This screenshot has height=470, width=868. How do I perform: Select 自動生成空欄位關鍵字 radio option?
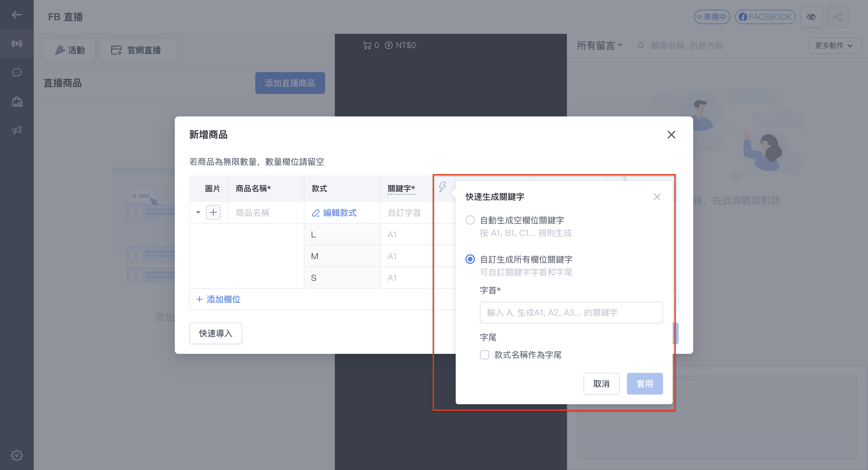click(x=470, y=220)
